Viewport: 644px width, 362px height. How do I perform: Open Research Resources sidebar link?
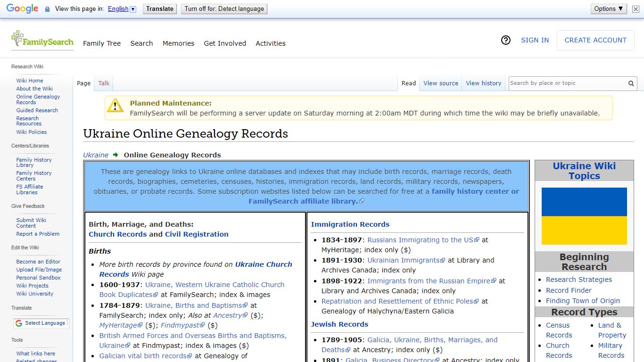[x=29, y=121]
